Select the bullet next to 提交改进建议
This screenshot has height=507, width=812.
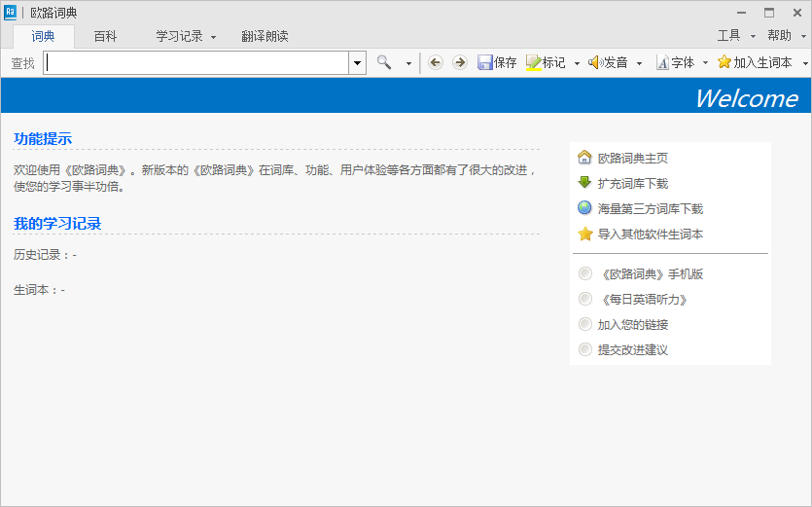pyautogui.click(x=585, y=349)
